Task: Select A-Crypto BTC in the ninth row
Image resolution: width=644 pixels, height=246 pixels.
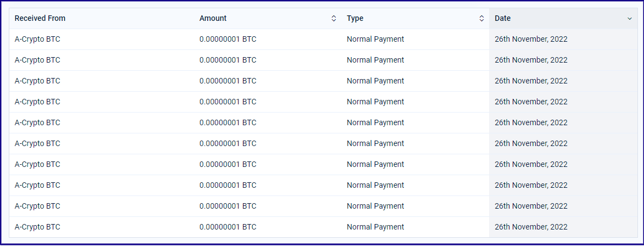Action: [37, 206]
